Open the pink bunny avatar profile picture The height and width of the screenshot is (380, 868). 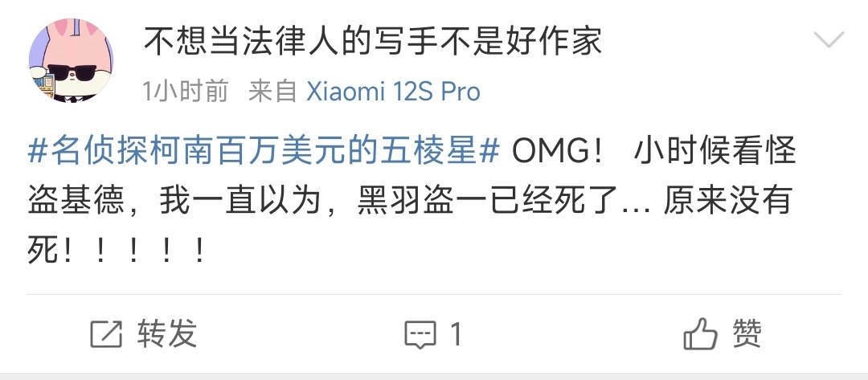click(x=71, y=60)
